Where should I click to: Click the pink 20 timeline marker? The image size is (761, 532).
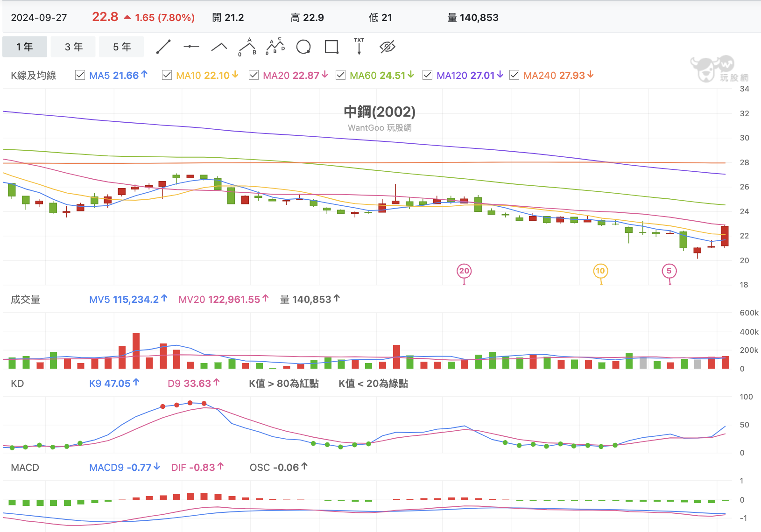click(464, 271)
